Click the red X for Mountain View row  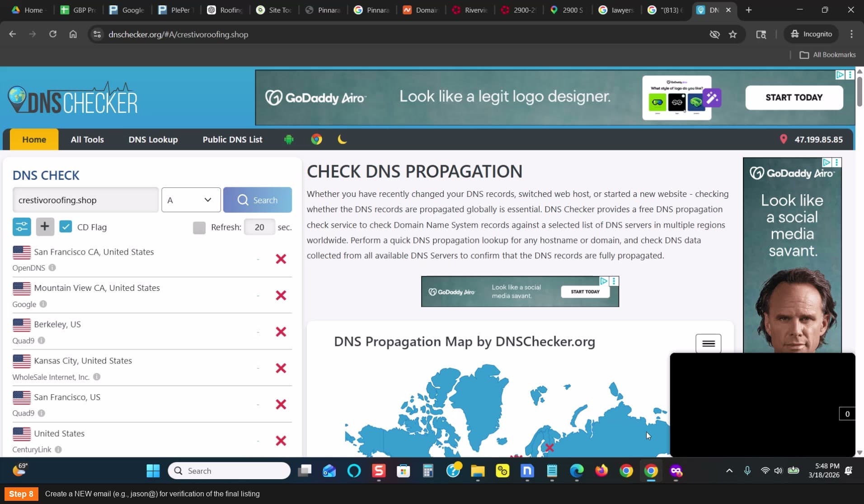pos(281,295)
